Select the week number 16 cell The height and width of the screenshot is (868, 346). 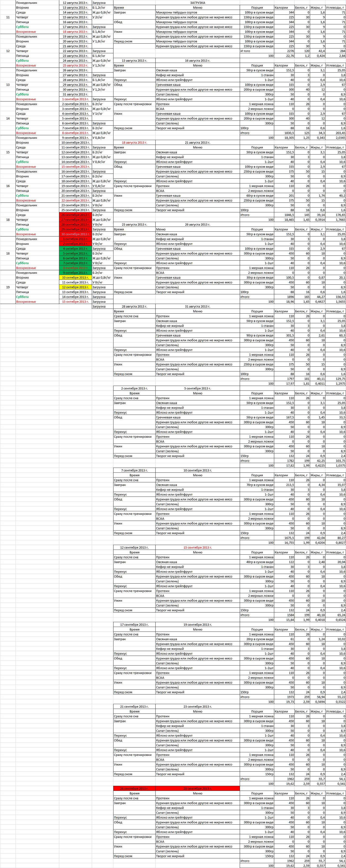click(x=8, y=186)
